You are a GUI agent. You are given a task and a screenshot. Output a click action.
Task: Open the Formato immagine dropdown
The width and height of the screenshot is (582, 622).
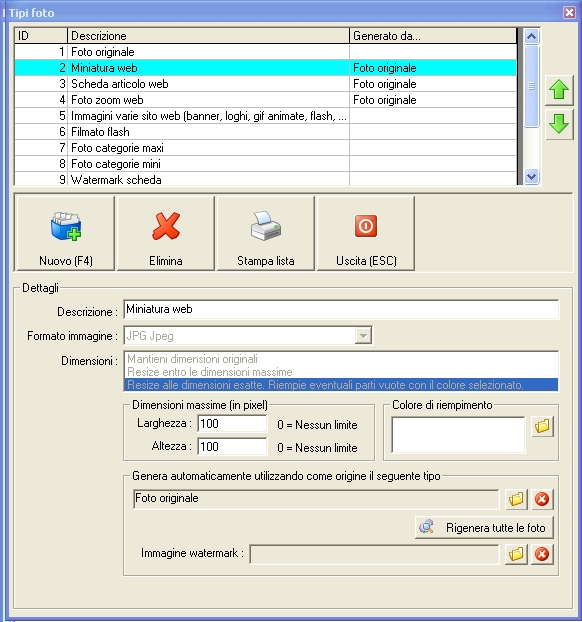coord(363,336)
